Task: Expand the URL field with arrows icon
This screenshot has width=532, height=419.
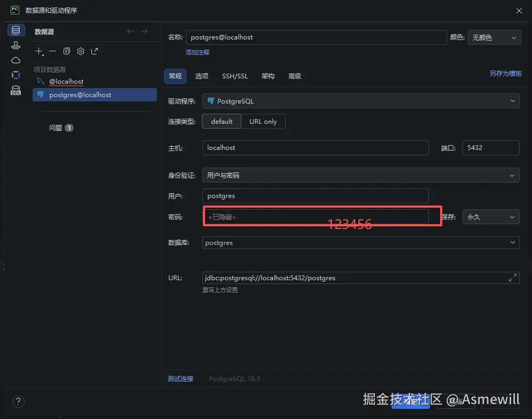Action: [x=513, y=278]
